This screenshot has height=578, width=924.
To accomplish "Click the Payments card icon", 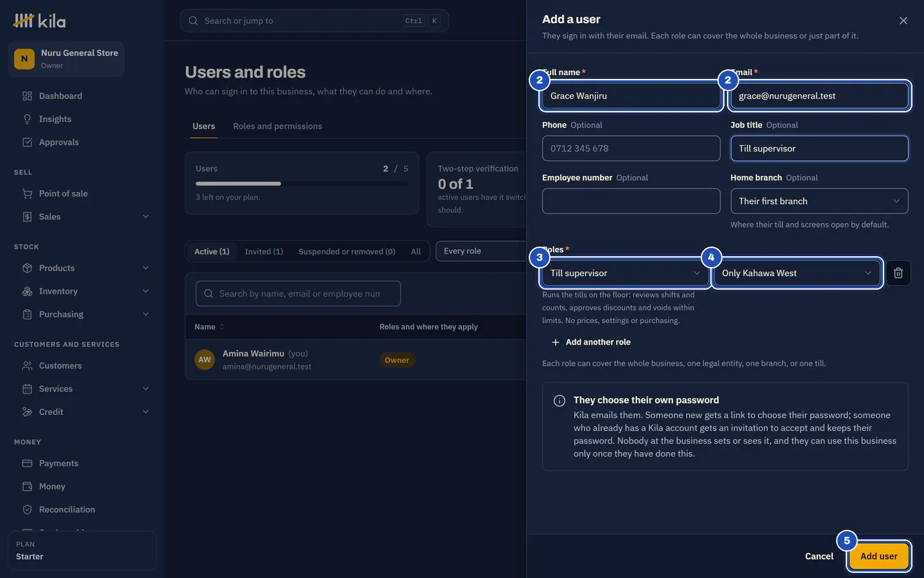I will pyautogui.click(x=27, y=464).
